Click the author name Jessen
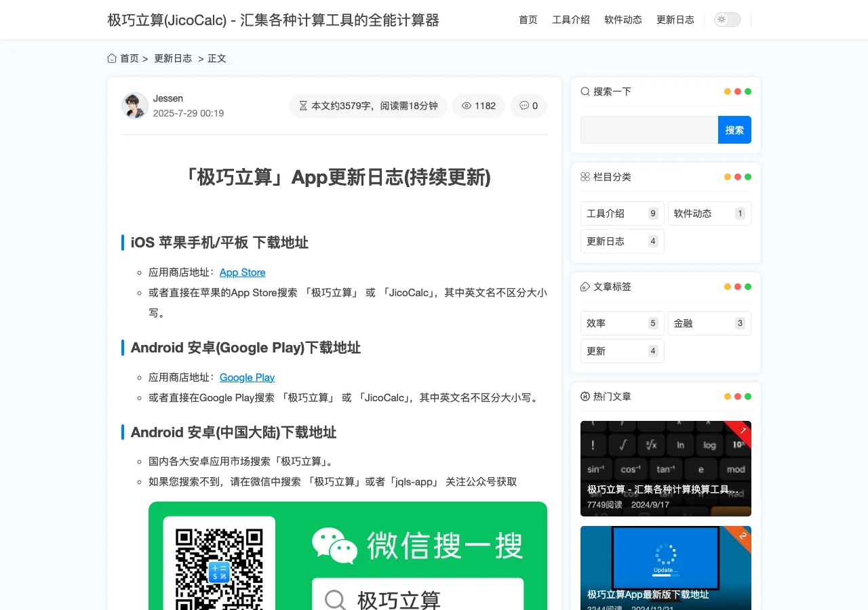This screenshot has height=610, width=868. click(168, 98)
